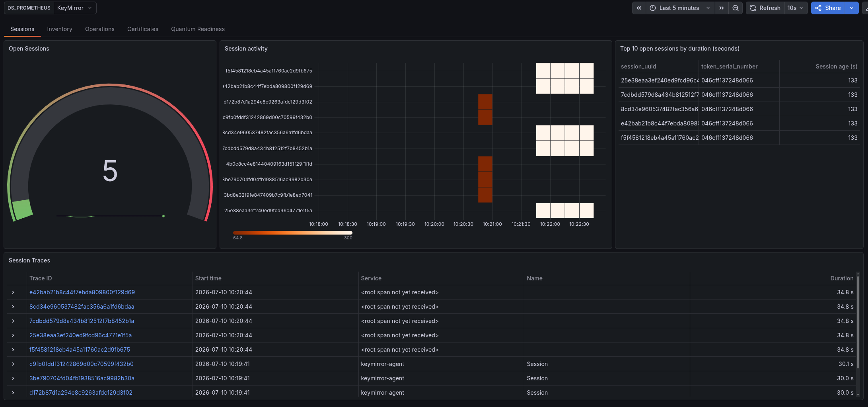Click the Open Sessions panel title
Image resolution: width=868 pixels, height=407 pixels.
coord(29,49)
